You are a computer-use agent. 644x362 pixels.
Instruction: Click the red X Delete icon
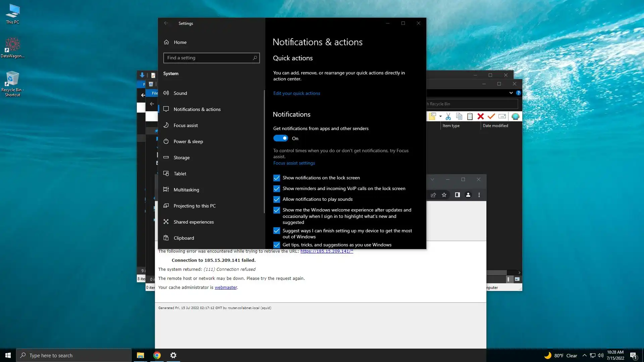point(481,116)
